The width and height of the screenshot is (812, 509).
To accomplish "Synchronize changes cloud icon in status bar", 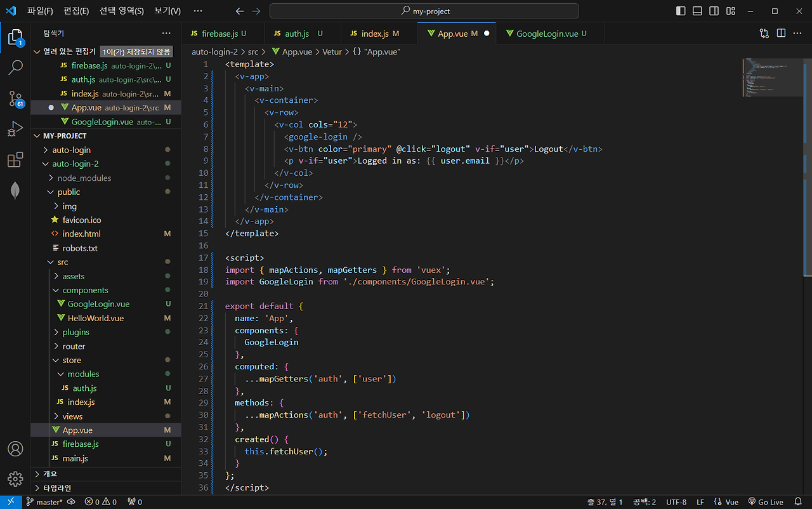I will pyautogui.click(x=71, y=502).
